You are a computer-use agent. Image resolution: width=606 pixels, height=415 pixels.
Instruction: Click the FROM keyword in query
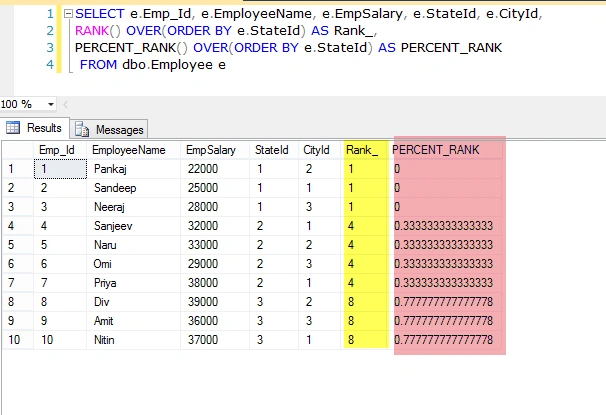point(98,65)
